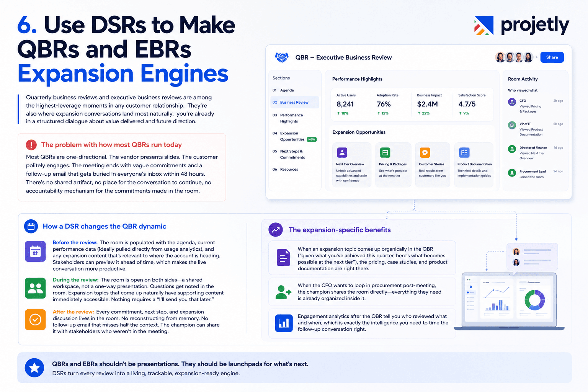The width and height of the screenshot is (588, 392).
Task: Click the orange 'After the review' checkmark icon
Action: [x=35, y=320]
